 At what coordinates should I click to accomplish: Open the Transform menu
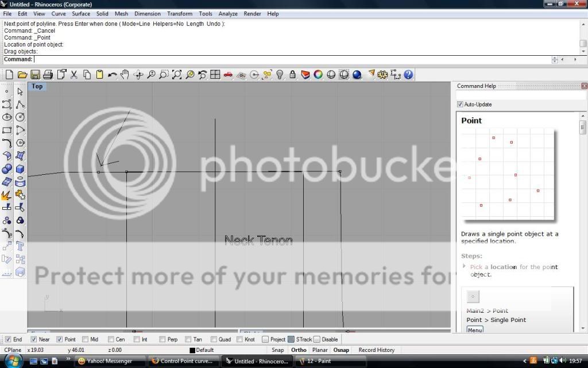[x=179, y=13]
